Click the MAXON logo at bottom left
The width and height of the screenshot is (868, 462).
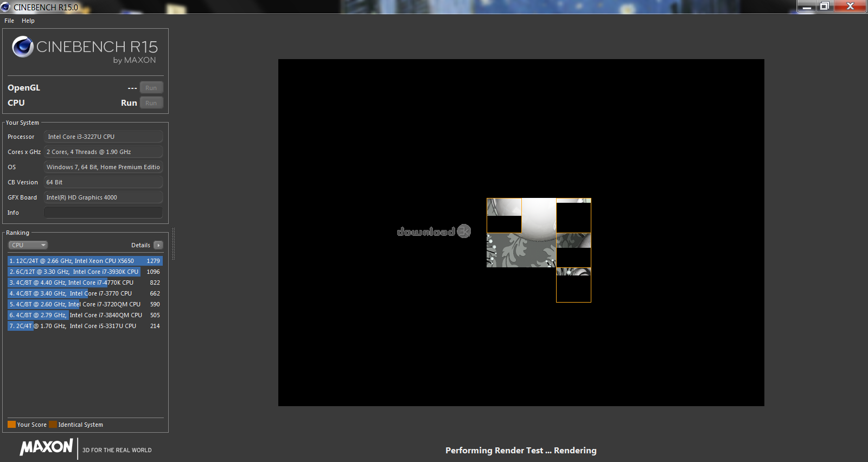[46, 447]
